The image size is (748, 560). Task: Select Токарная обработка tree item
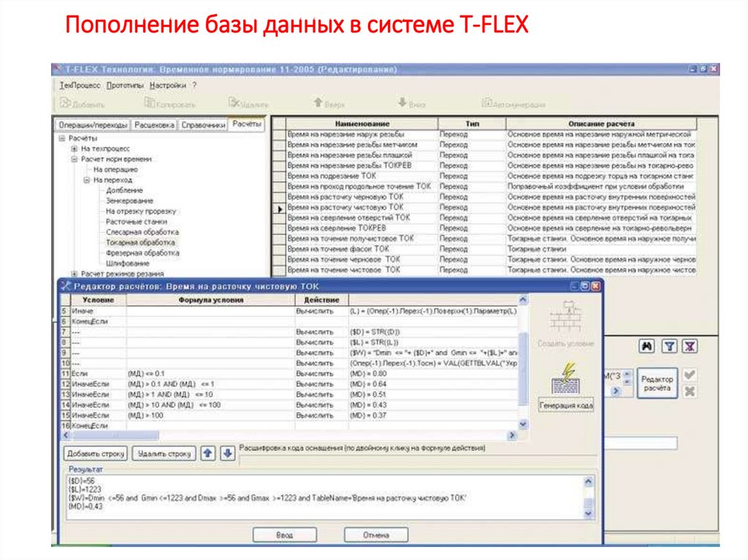point(140,242)
